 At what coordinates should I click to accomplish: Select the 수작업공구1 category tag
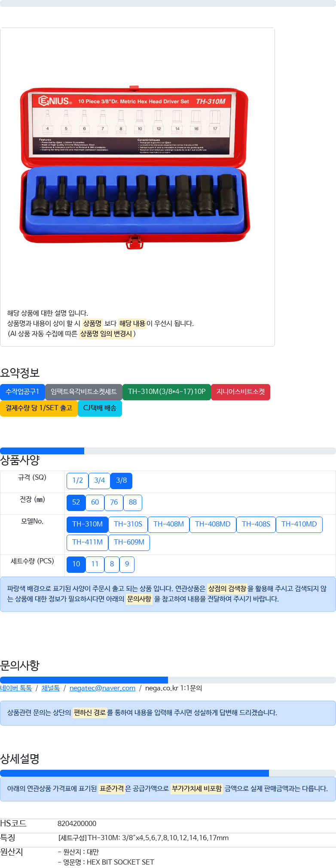click(x=22, y=392)
